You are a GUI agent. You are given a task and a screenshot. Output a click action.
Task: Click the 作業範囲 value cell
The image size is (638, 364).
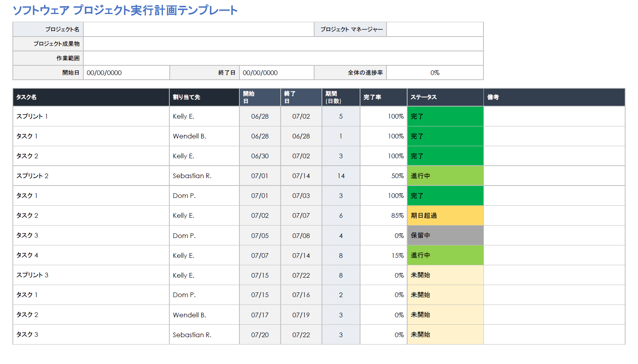[x=283, y=58]
